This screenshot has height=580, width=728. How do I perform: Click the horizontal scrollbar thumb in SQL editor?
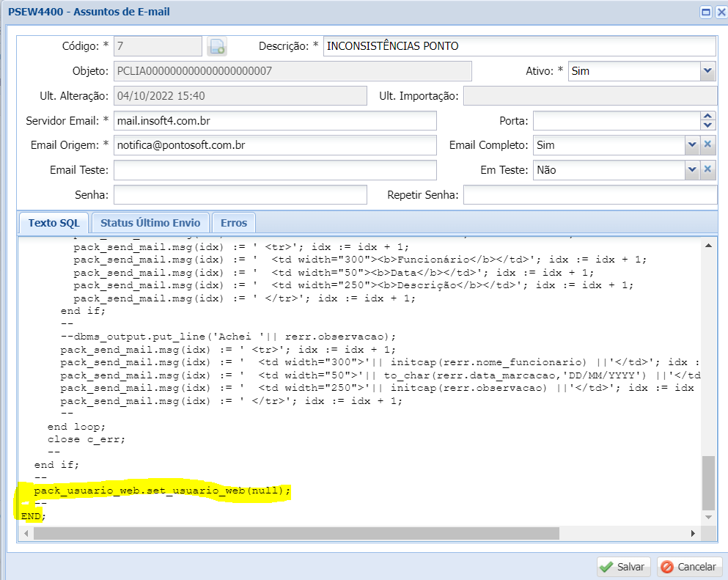(296, 533)
